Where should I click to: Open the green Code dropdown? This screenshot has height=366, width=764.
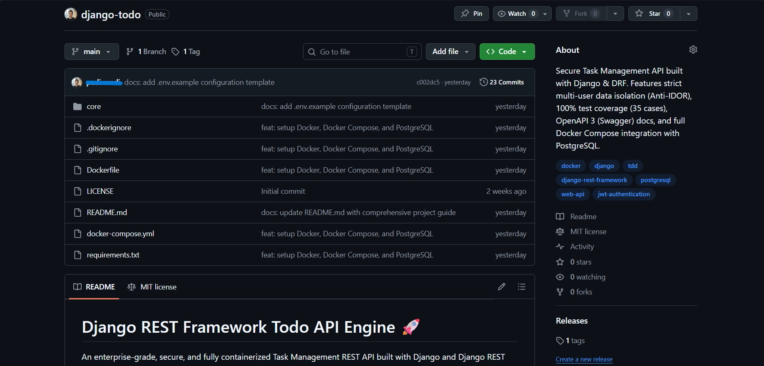click(x=507, y=52)
